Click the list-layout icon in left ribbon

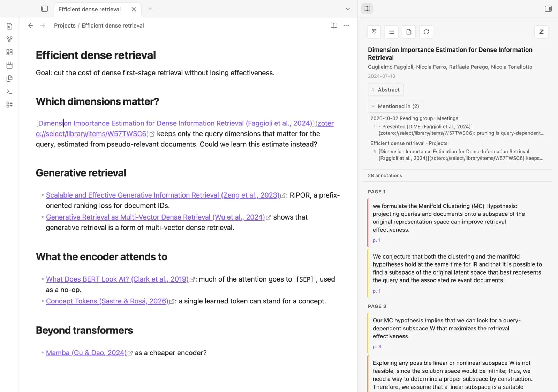tap(9, 105)
